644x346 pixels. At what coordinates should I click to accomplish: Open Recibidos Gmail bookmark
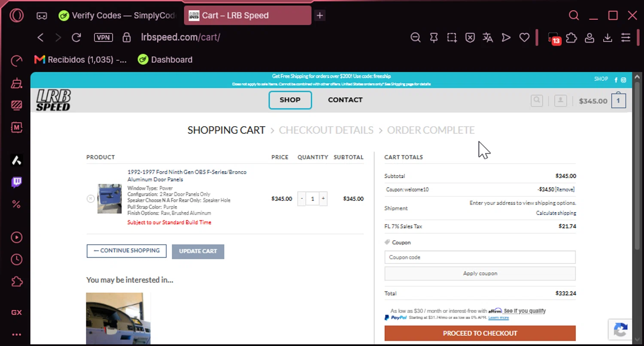click(81, 60)
